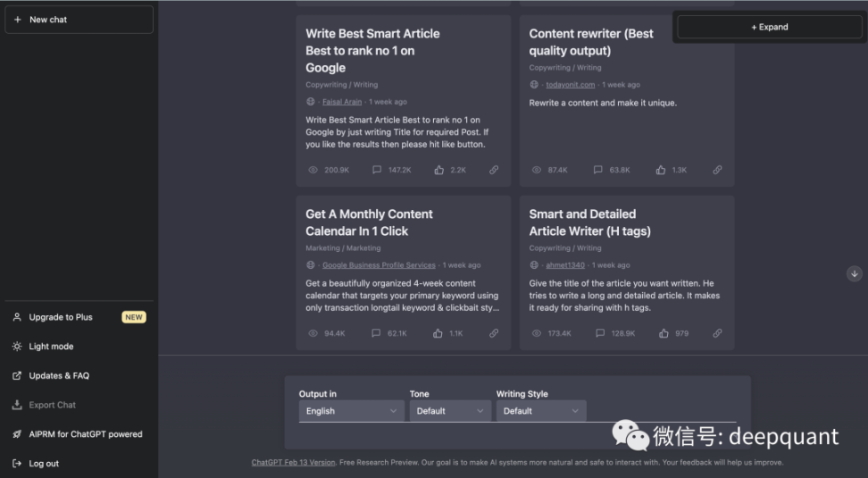Click scroll-to-bottom arrow icon at right edge
Viewport: 868px width, 478px height.
(x=855, y=273)
